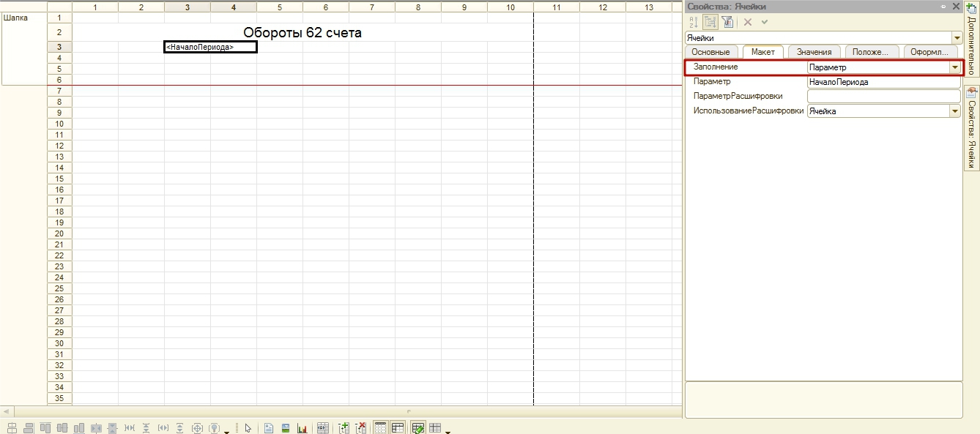Click the Параметр field containing НачалоПериода
This screenshot has height=434, width=980.
point(883,82)
